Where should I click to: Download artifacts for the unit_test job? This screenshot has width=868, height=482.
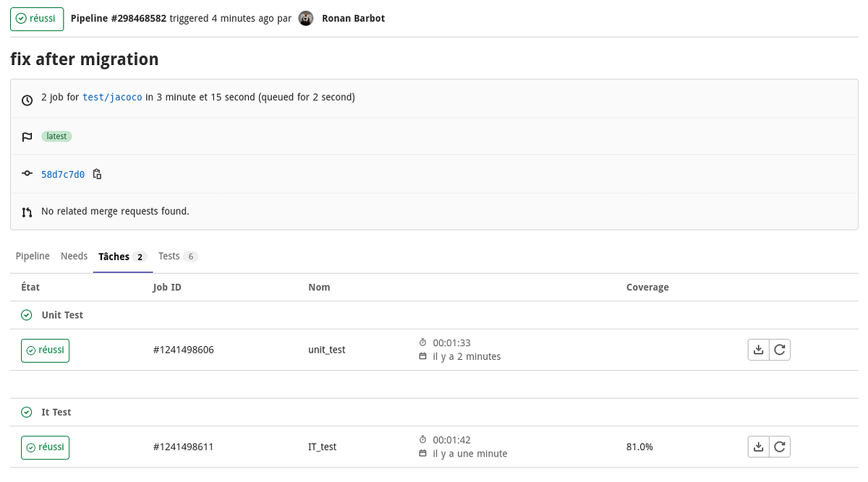(758, 349)
